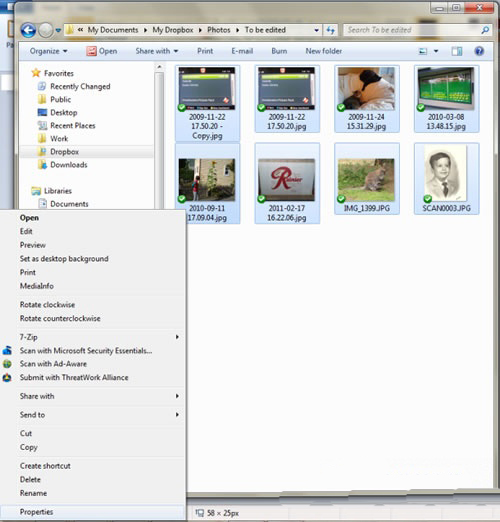Choose MediaInfo in the context menu
This screenshot has height=522, width=500.
93,286
